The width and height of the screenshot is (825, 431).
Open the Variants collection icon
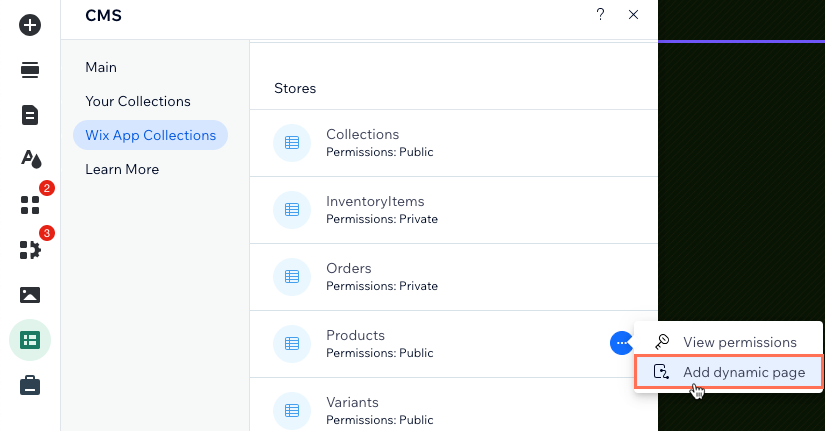(x=292, y=410)
